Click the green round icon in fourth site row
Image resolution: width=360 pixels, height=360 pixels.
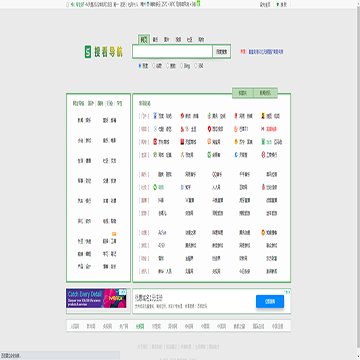coord(209,155)
